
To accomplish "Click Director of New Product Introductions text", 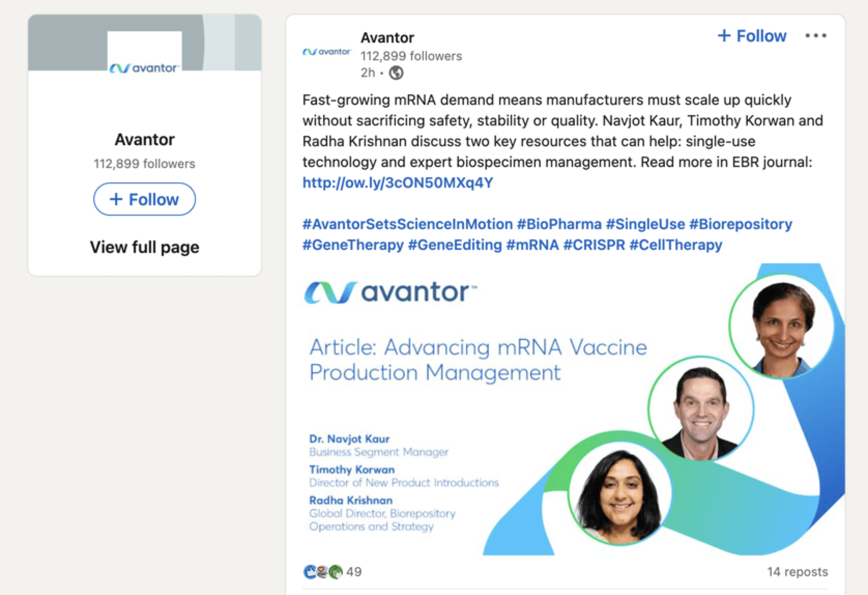I will [x=404, y=483].
